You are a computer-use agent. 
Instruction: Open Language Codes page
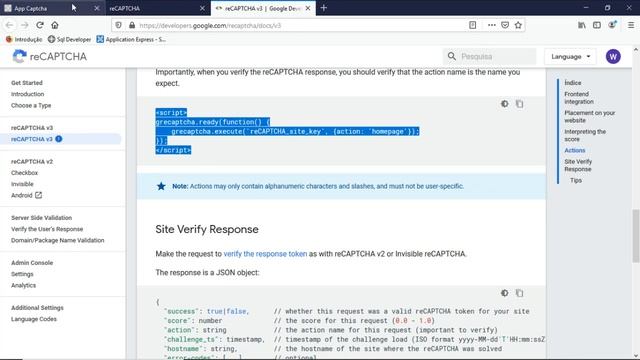pos(34,319)
